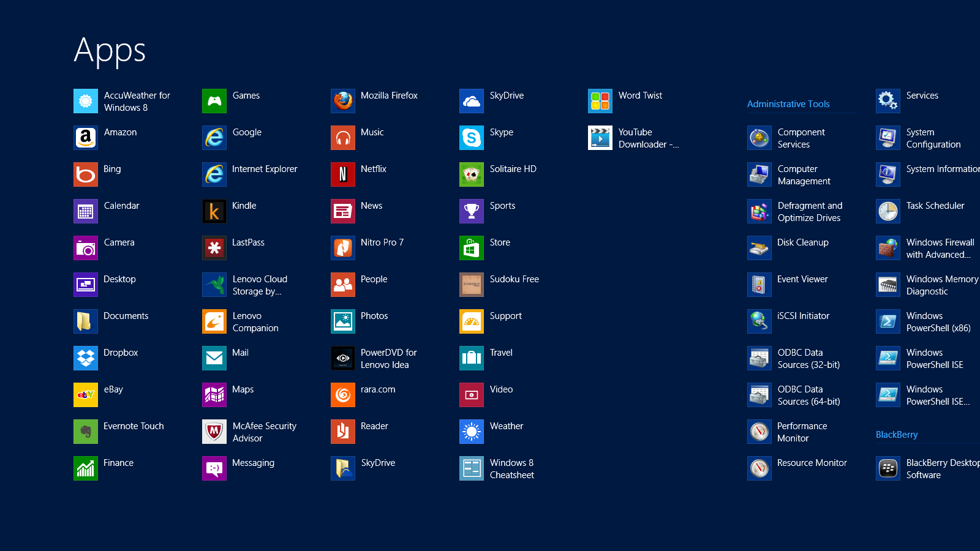Choose the System Configuration label

point(933,138)
